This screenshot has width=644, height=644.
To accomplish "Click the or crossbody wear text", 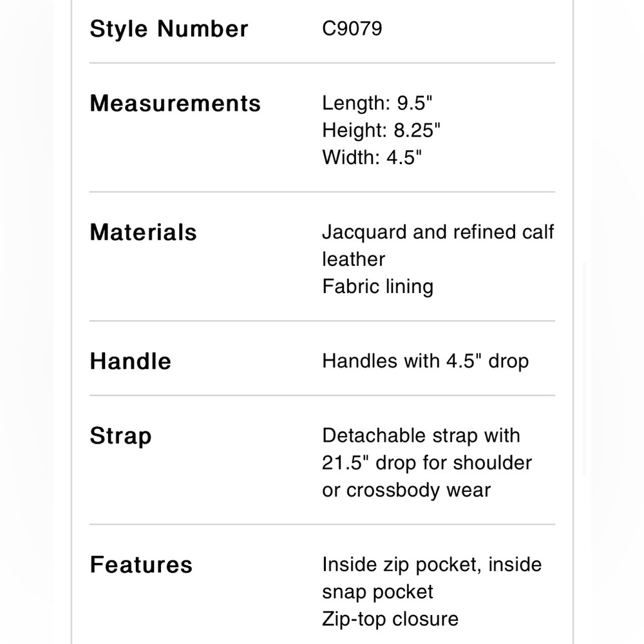I will 406,490.
